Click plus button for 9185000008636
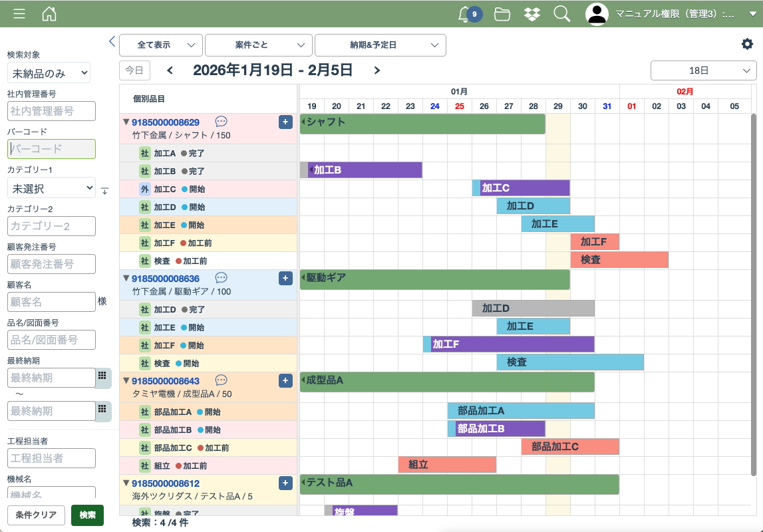 (x=285, y=279)
